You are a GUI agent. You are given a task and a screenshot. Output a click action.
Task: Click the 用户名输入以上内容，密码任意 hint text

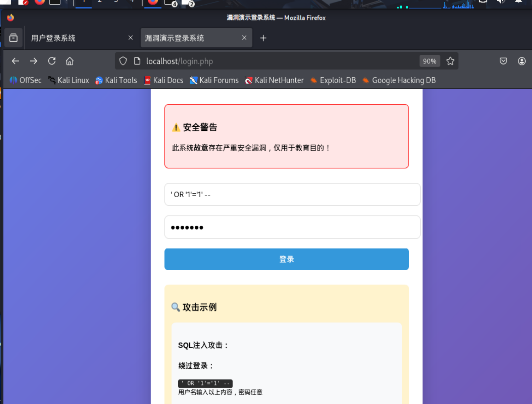(x=220, y=392)
